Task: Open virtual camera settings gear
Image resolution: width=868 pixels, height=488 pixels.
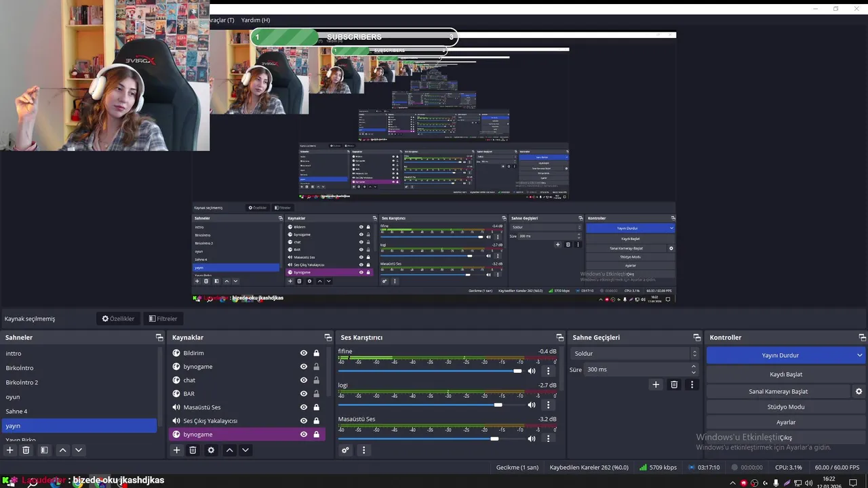Action: (x=859, y=391)
